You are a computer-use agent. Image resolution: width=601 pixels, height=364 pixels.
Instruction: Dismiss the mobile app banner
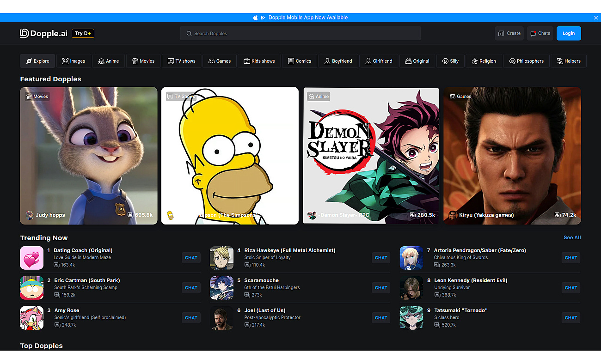(x=596, y=18)
